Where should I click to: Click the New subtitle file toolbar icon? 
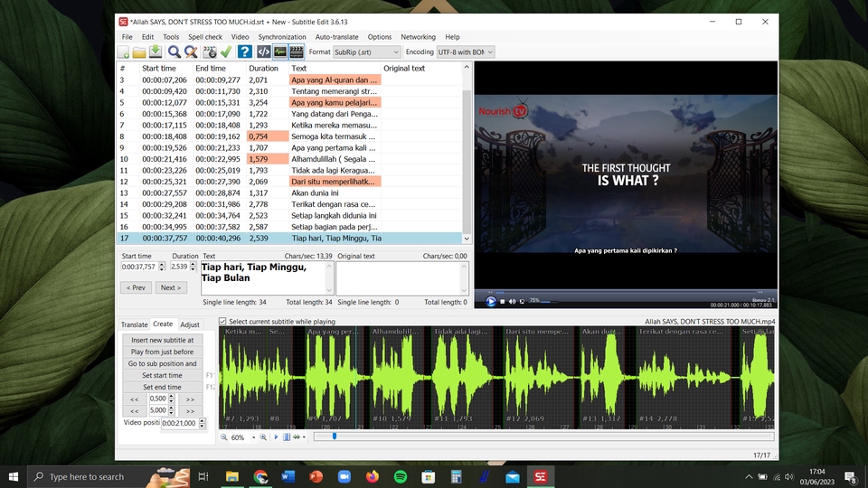click(124, 52)
